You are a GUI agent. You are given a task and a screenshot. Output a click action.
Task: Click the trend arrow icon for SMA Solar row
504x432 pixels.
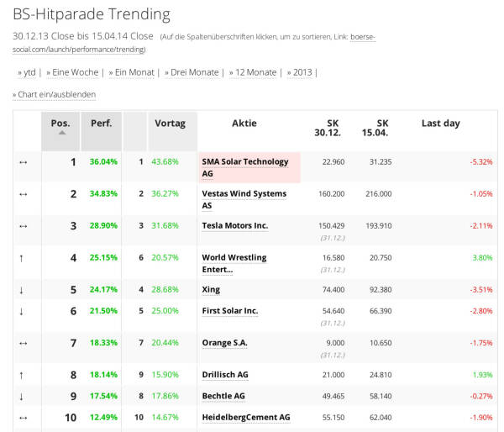(23, 162)
